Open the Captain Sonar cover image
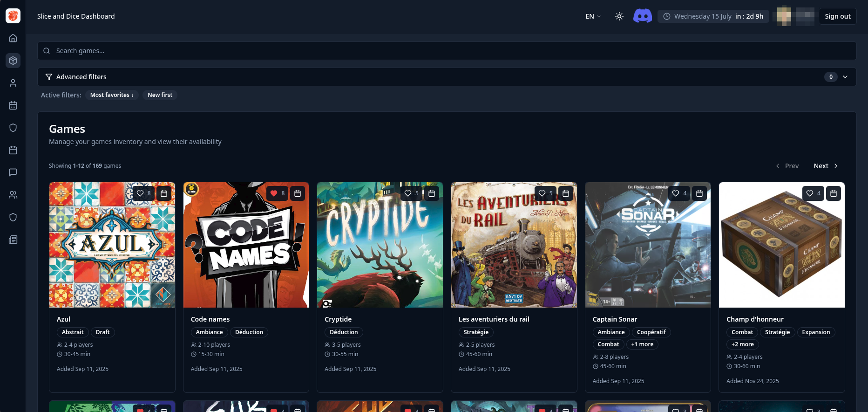868x412 pixels. [x=648, y=245]
